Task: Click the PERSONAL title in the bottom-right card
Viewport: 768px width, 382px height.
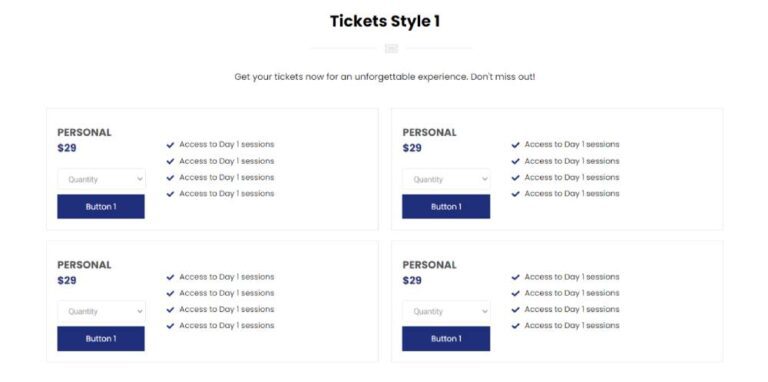Action: (430, 265)
